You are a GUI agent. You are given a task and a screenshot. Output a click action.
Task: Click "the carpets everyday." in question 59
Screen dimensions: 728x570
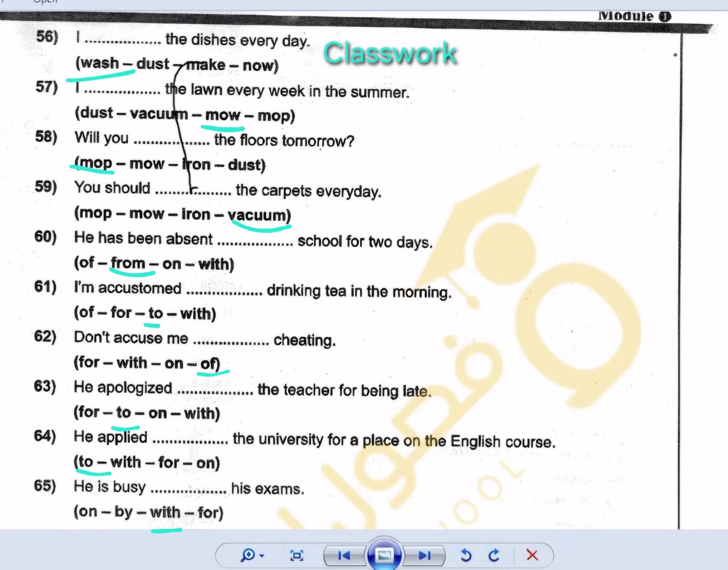[309, 190]
